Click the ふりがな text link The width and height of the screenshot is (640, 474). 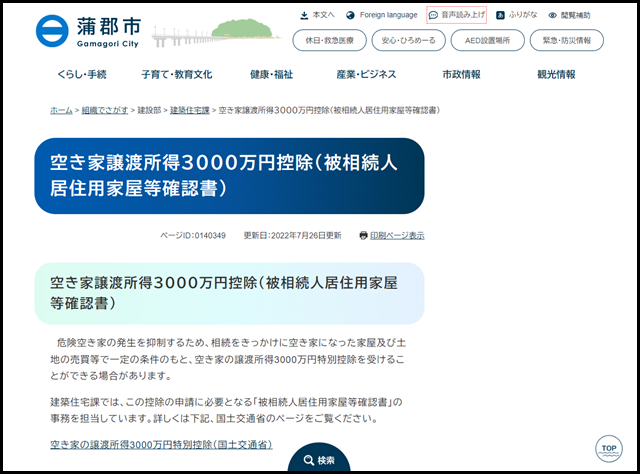coord(523,15)
